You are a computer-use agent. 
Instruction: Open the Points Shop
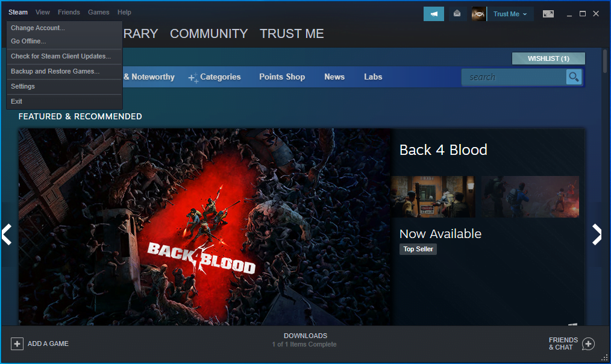pyautogui.click(x=282, y=77)
